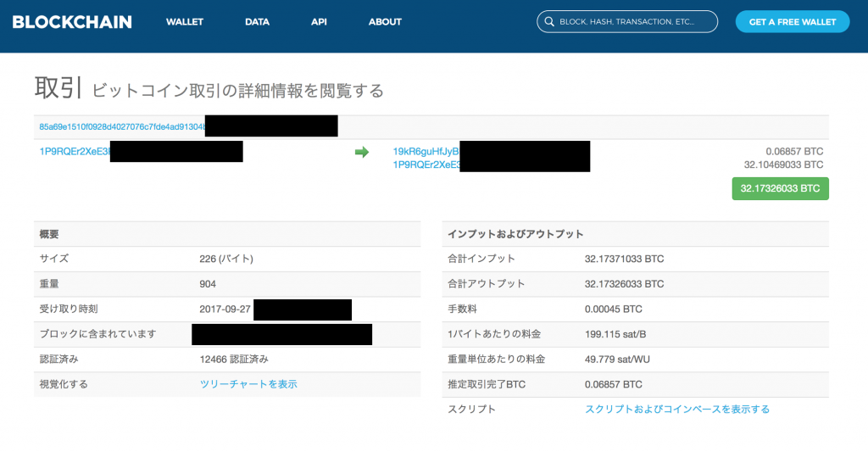Viewport: 868px width, 452px height.
Task: Click スクリプトおよびコインベースを表示する link
Action: [677, 410]
